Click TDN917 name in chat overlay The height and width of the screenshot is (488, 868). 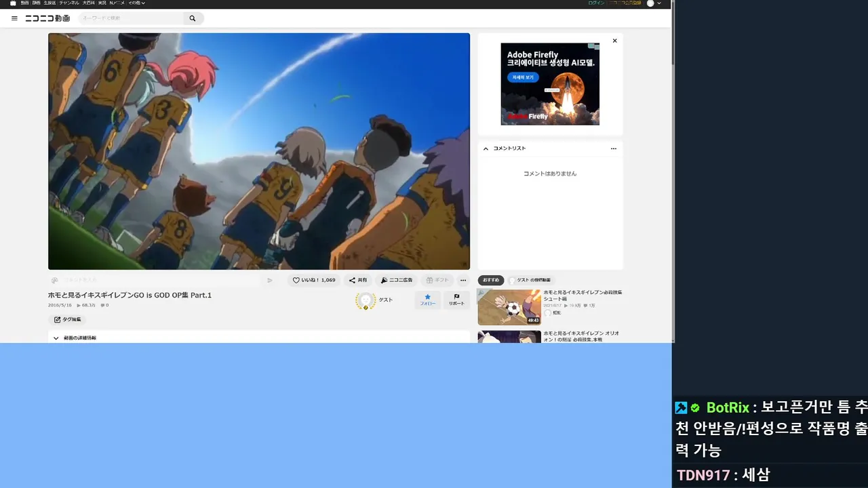[x=703, y=475]
